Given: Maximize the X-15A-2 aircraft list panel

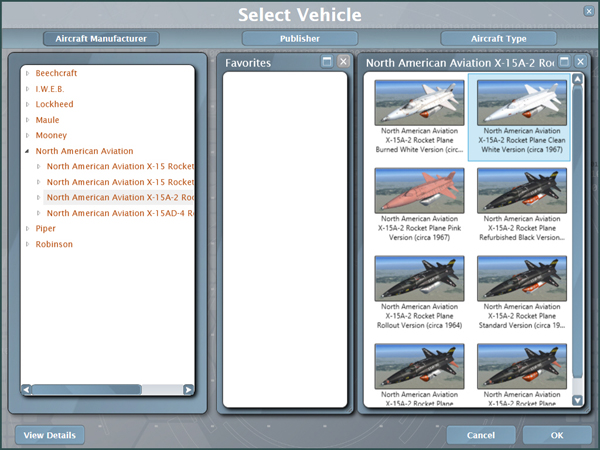Looking at the screenshot, I should (564, 61).
